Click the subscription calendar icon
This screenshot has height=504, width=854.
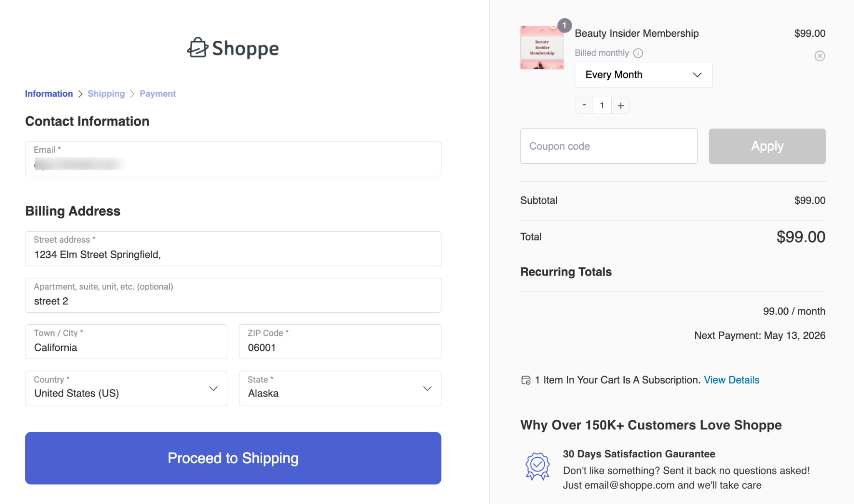(x=526, y=380)
